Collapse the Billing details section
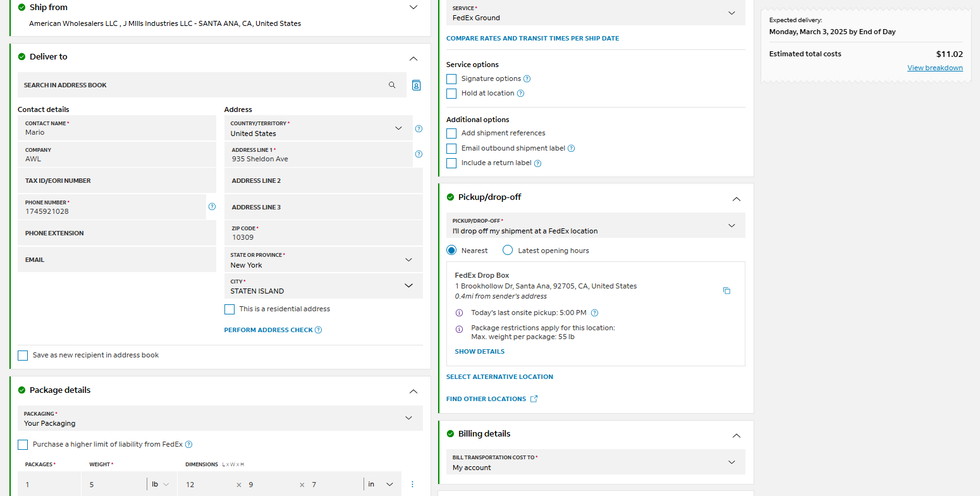The image size is (980, 496). [x=736, y=435]
